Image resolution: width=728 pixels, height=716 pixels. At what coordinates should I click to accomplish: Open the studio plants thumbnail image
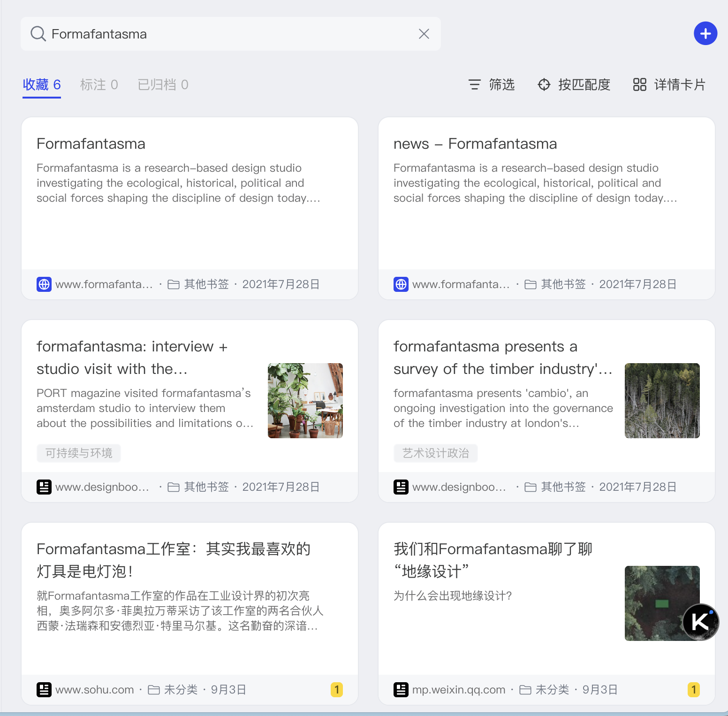[x=305, y=400]
